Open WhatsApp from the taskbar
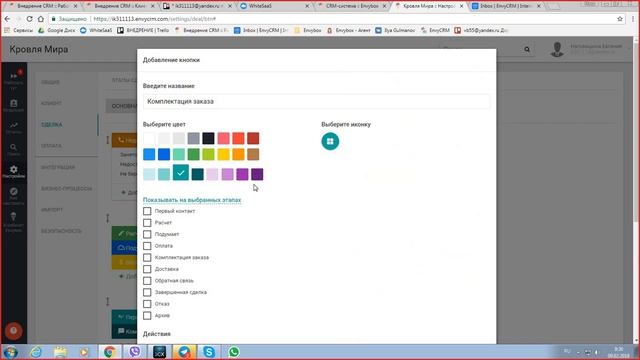The width and height of the screenshot is (640, 360). (234, 352)
